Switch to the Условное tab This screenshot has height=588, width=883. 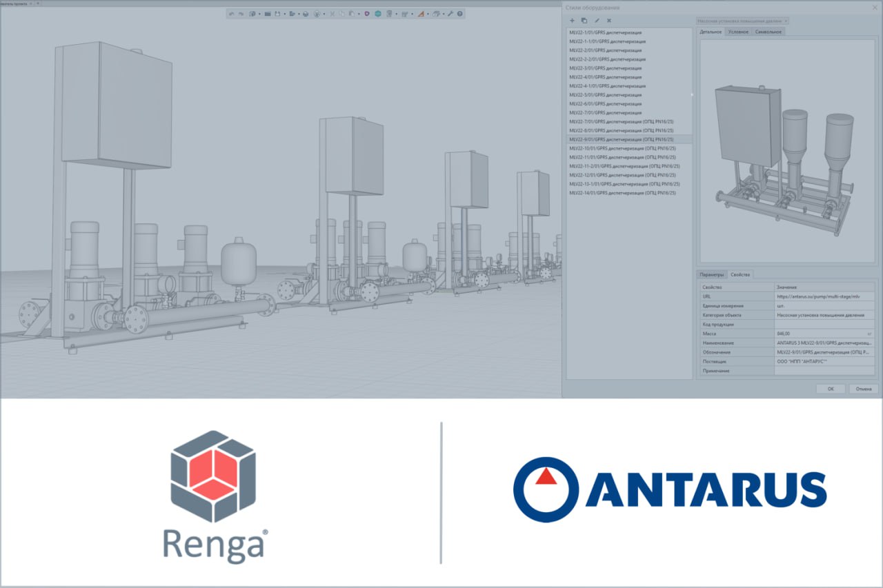(738, 32)
